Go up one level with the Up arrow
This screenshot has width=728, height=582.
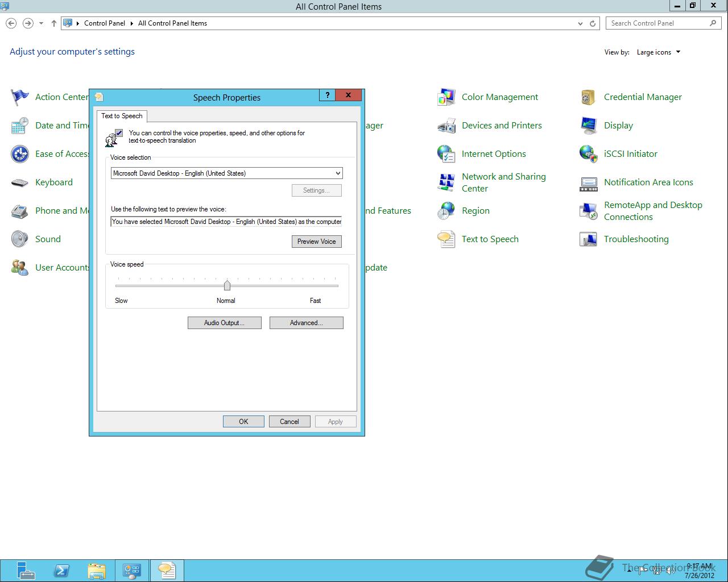[53, 23]
